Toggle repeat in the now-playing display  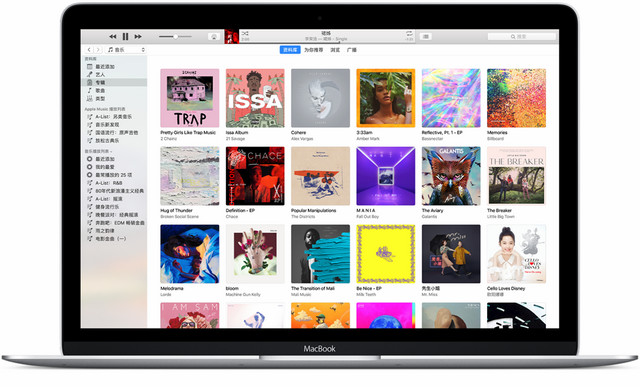pyautogui.click(x=409, y=33)
